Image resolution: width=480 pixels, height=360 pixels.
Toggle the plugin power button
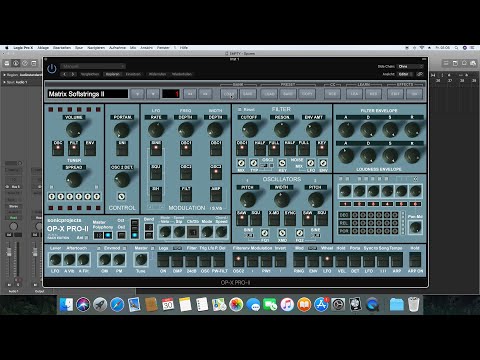tap(52, 69)
